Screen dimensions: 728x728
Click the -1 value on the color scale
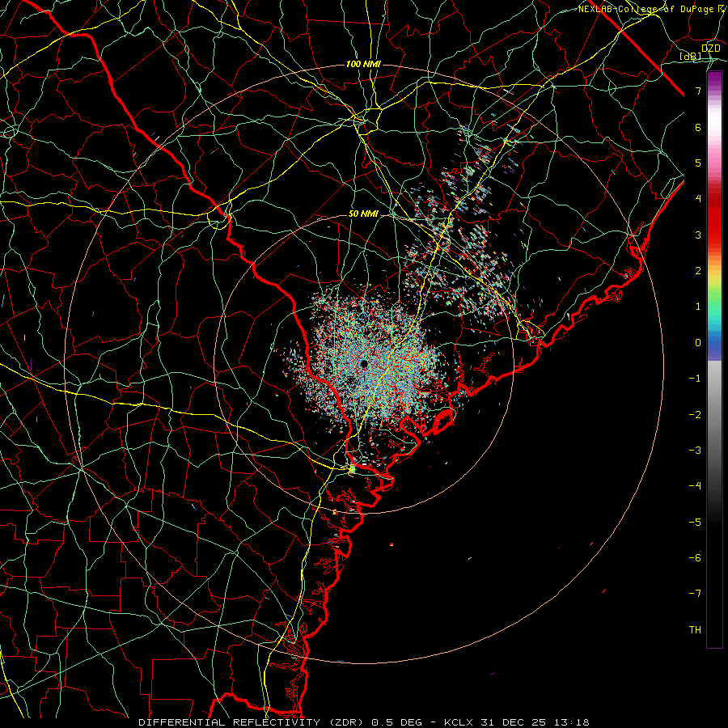pyautogui.click(x=695, y=379)
